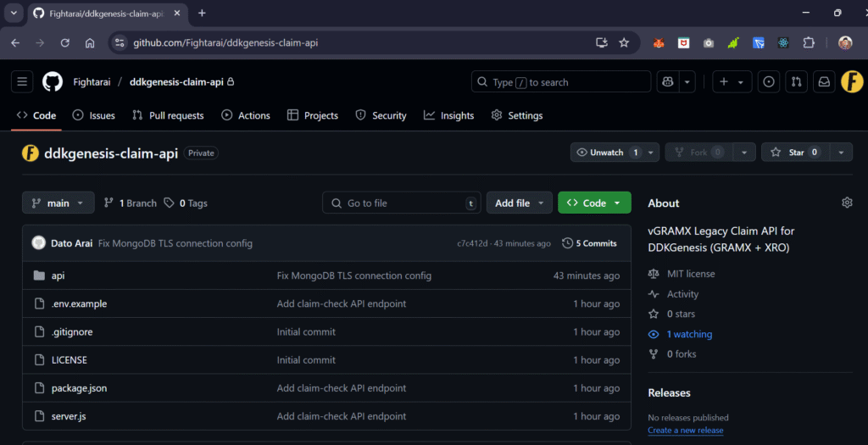
Task: Open the pull requests icon in header
Action: (796, 82)
